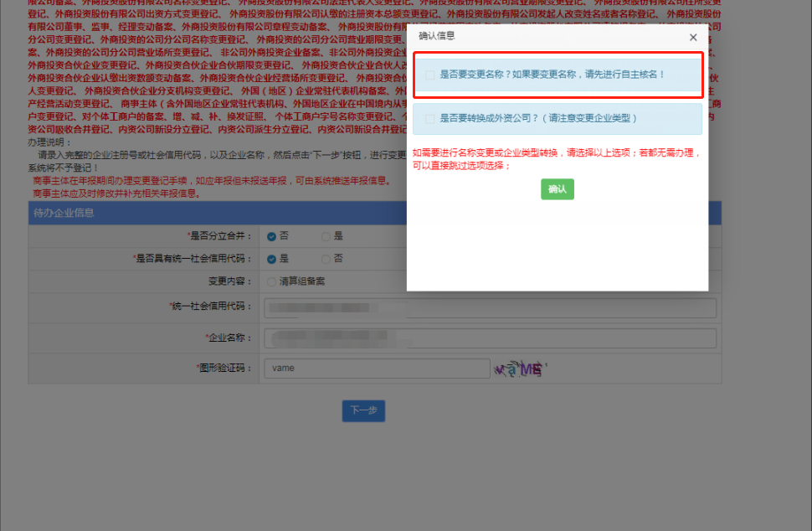Screen dimensions: 812x531
Task: Click the red-highlighted name change option row
Action: coord(557,75)
